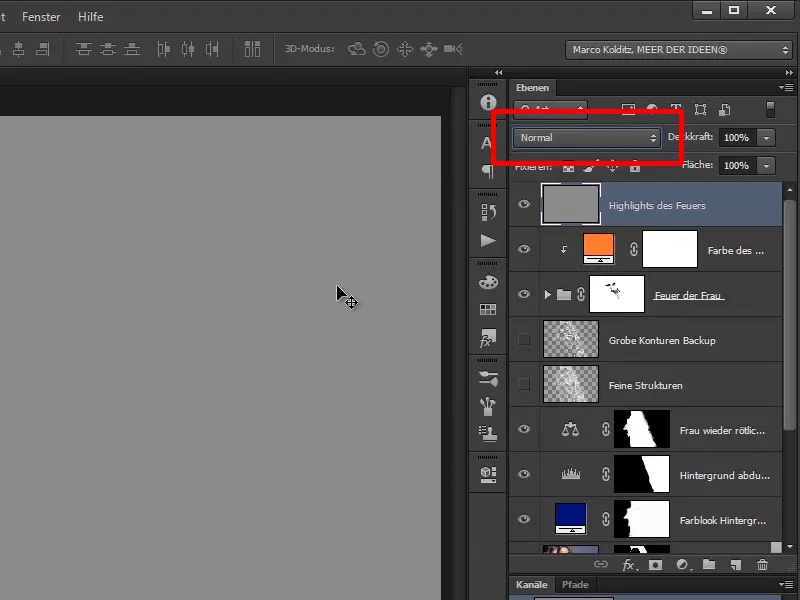Show the Feine Strukturen layer

point(524,384)
